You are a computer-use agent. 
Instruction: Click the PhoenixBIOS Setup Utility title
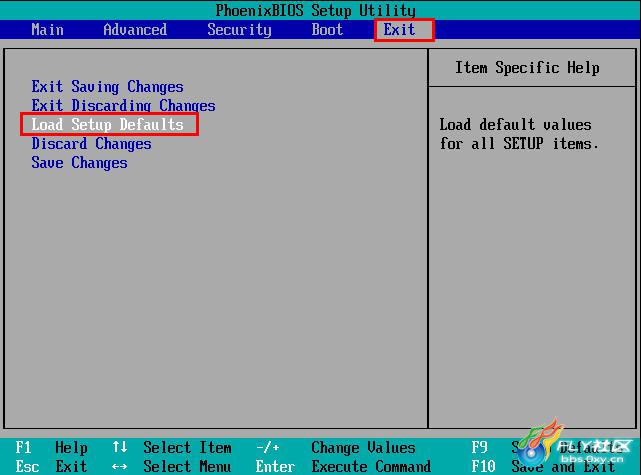(x=316, y=10)
